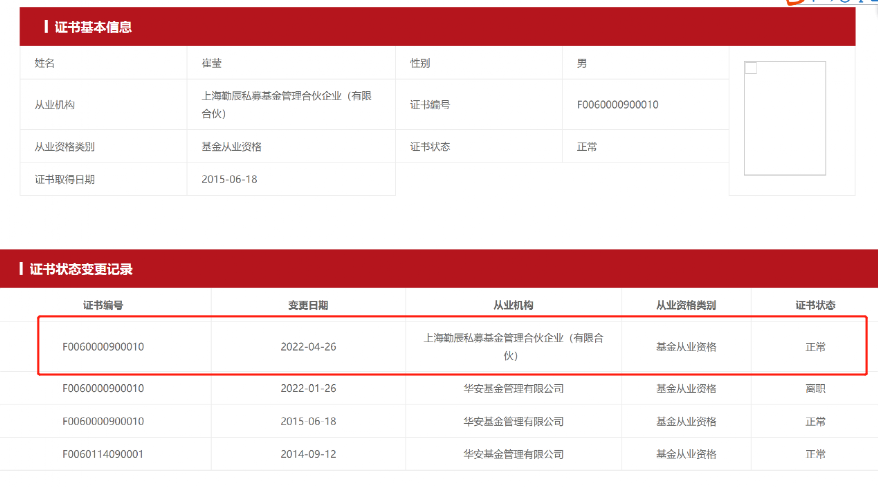Select certificate number F0060114090001
Image resolution: width=878 pixels, height=488 pixels.
coord(103,454)
